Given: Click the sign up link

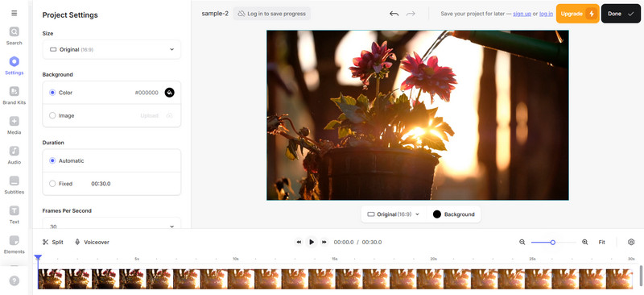Looking at the screenshot, I should point(522,14).
